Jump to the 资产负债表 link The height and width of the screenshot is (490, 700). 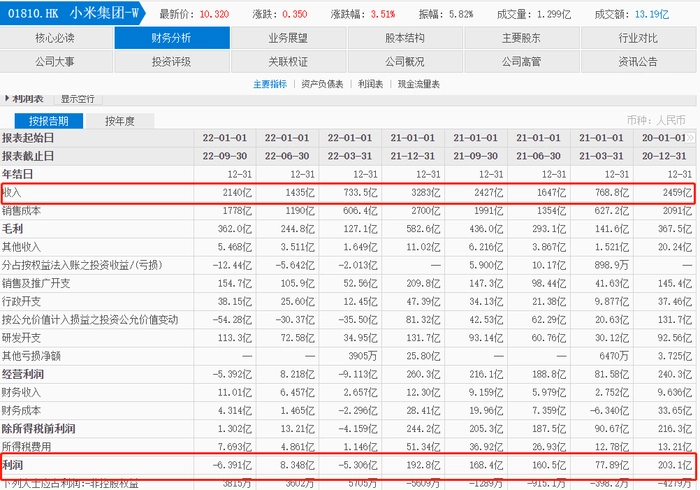point(323,85)
